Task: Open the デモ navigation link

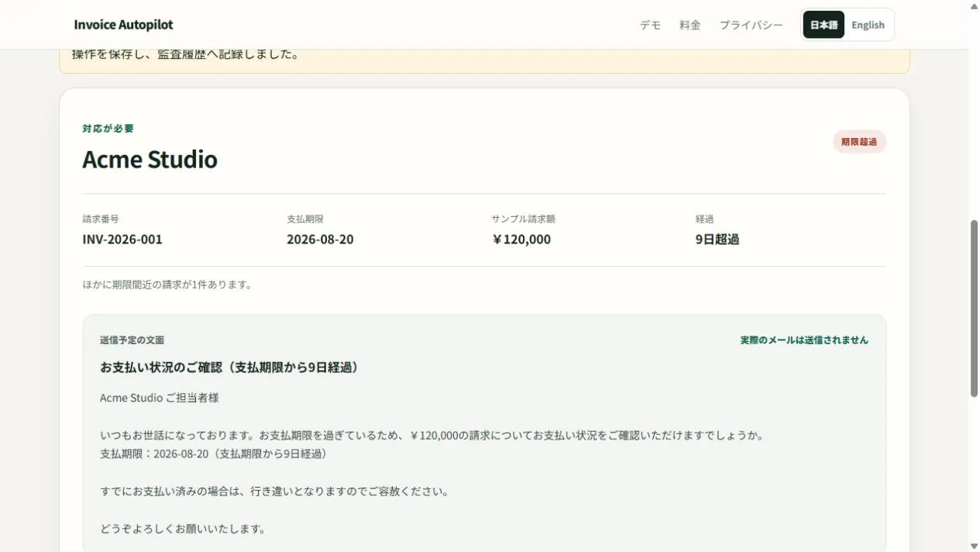Action: click(650, 25)
